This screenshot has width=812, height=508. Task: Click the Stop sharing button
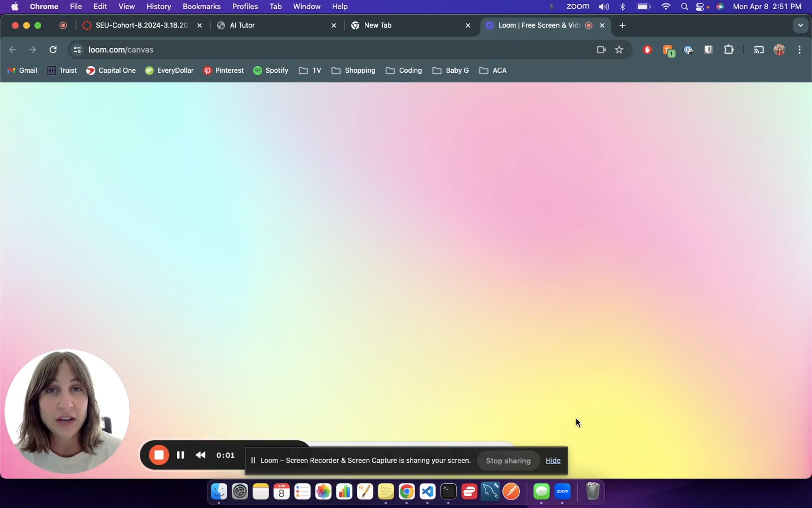coord(508,461)
